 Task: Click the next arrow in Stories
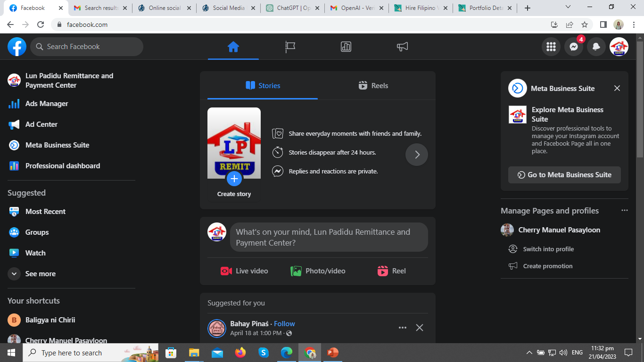tap(417, 155)
